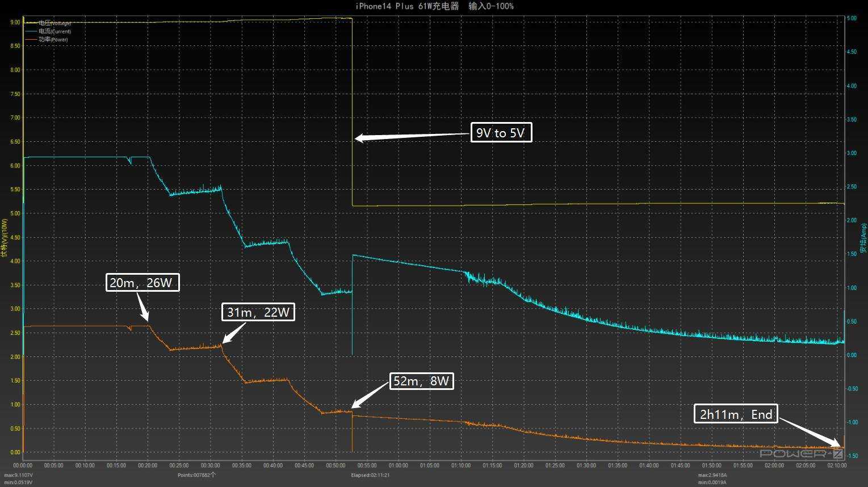
Task: Click the 00:20:00 time axis label
Action: click(x=148, y=465)
